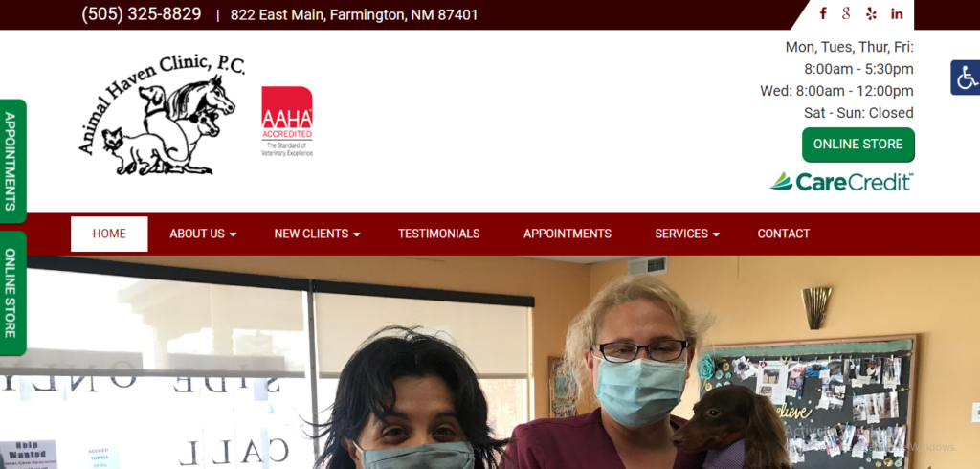Image resolution: width=980 pixels, height=469 pixels.
Task: Expand the About Us dropdown menu
Action: 203,234
